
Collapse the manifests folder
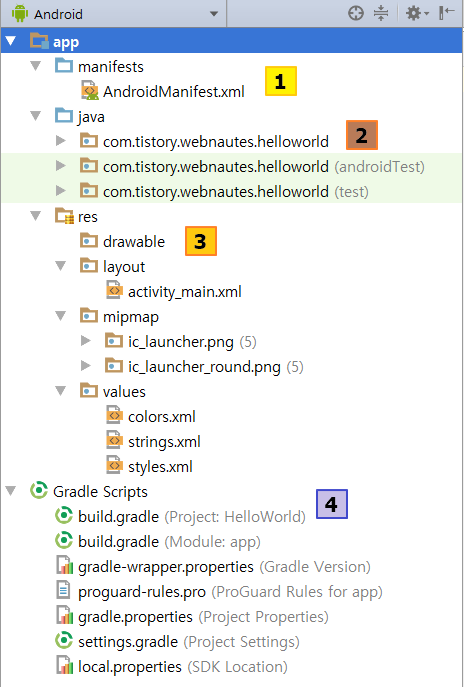[x=35, y=66]
